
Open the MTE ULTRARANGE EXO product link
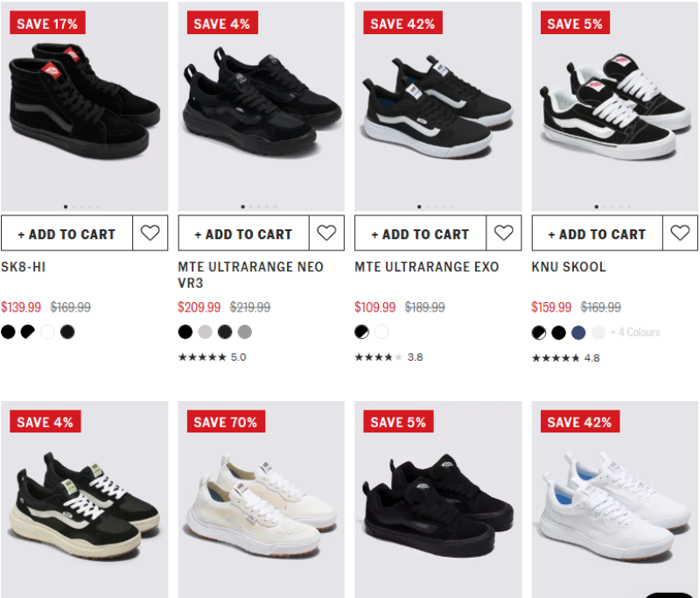426,267
